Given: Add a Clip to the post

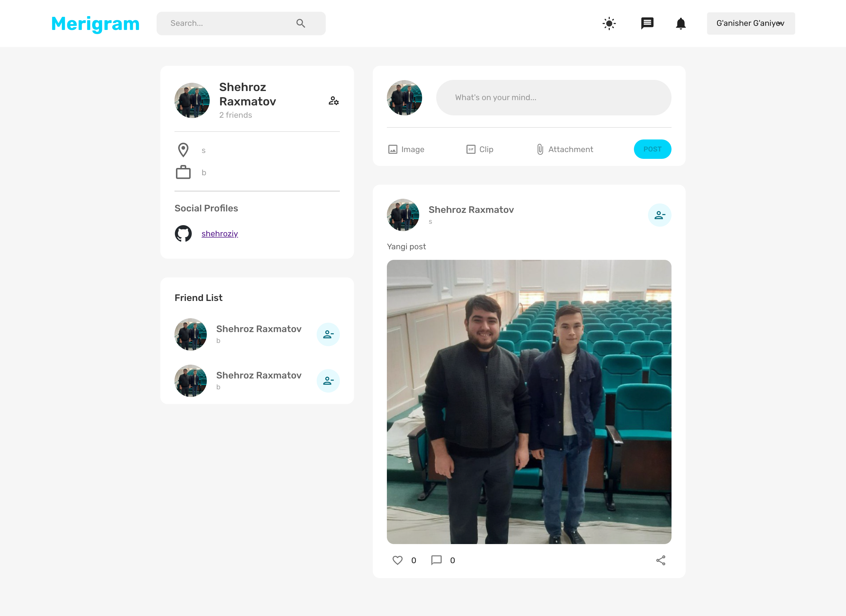Looking at the screenshot, I should [x=480, y=149].
